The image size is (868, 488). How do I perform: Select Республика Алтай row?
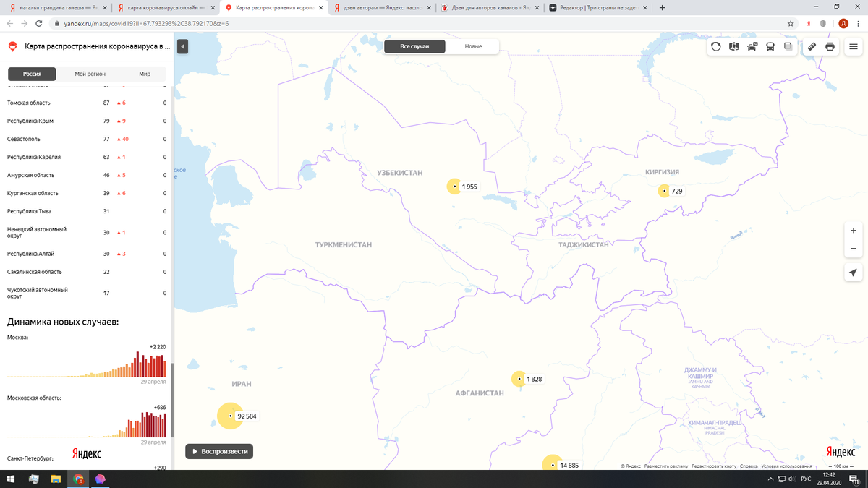click(86, 254)
